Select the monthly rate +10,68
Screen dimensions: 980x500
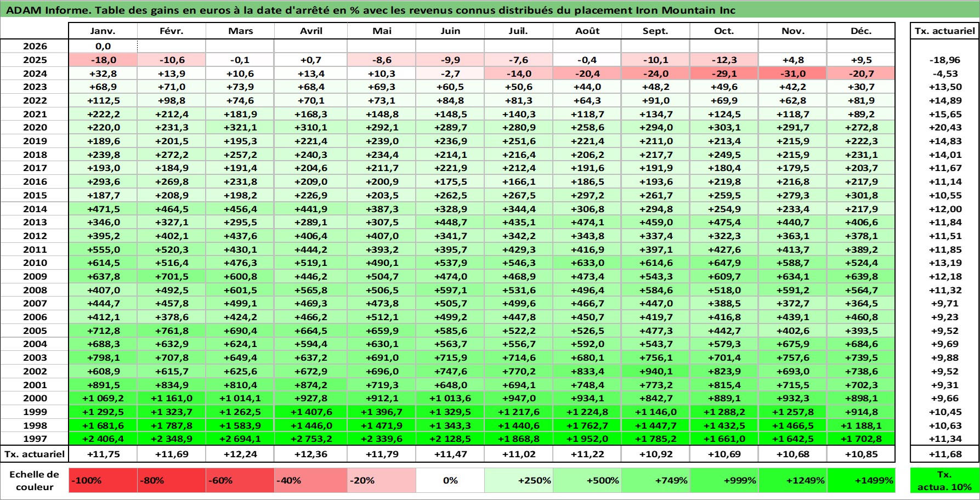(x=793, y=454)
